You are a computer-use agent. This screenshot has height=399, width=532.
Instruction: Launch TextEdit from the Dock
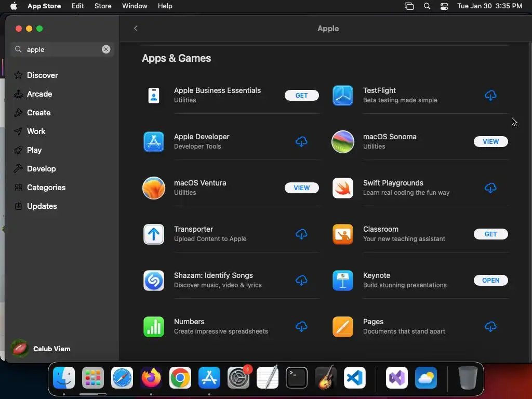click(268, 378)
